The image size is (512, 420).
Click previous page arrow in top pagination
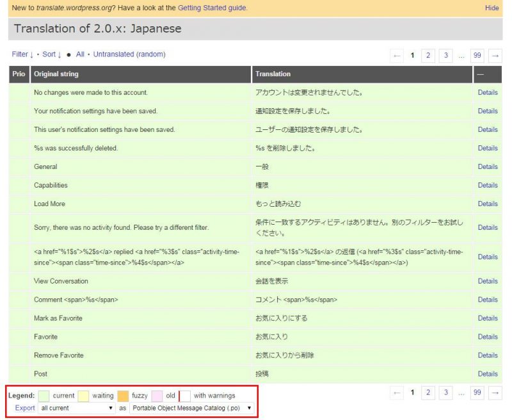pos(397,55)
